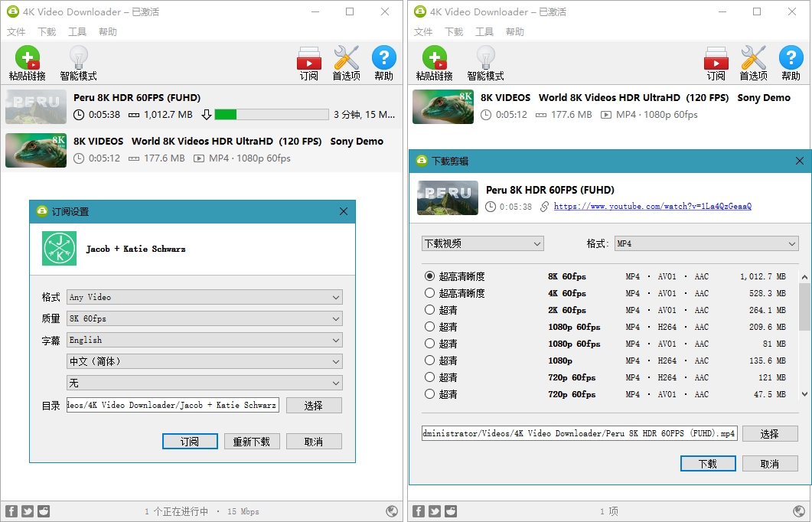
Task: Click the globe icon in left window footer
Action: [x=392, y=511]
